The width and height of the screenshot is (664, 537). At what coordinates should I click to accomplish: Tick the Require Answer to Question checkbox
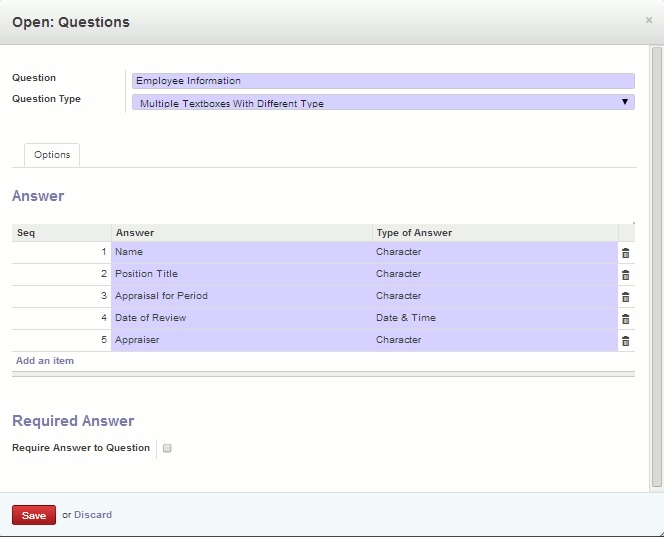[x=168, y=448]
